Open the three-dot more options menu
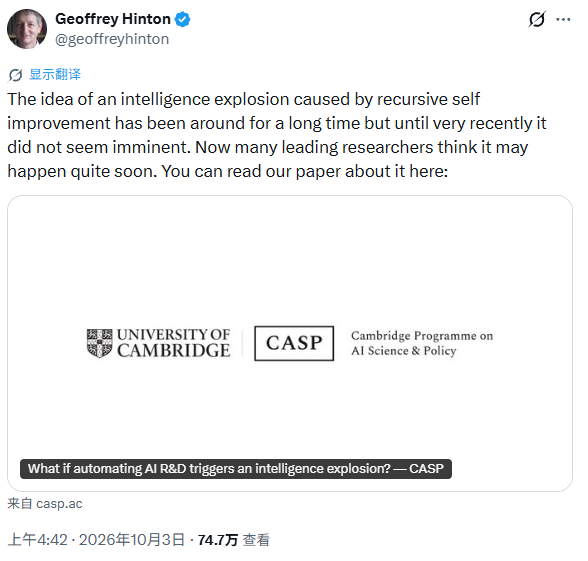 [x=563, y=20]
